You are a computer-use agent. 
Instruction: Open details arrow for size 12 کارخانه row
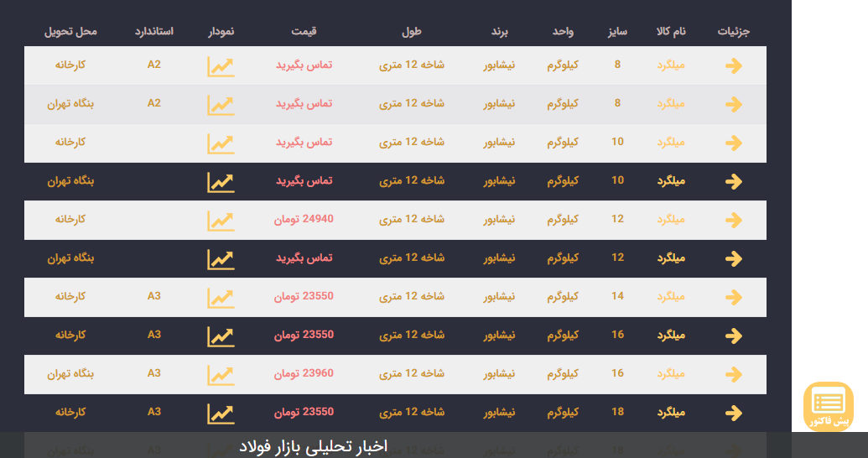pyautogui.click(x=733, y=220)
